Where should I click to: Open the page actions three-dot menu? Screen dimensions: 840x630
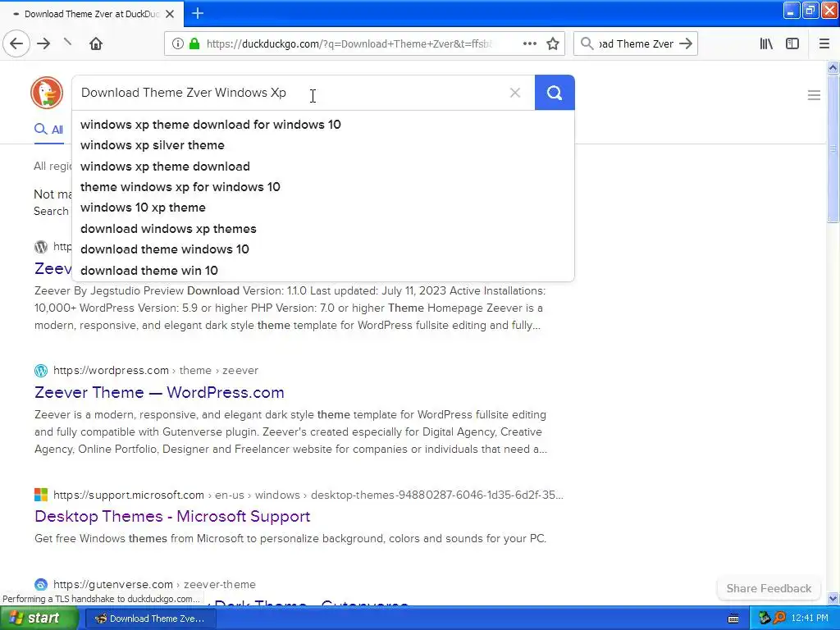pyautogui.click(x=530, y=44)
